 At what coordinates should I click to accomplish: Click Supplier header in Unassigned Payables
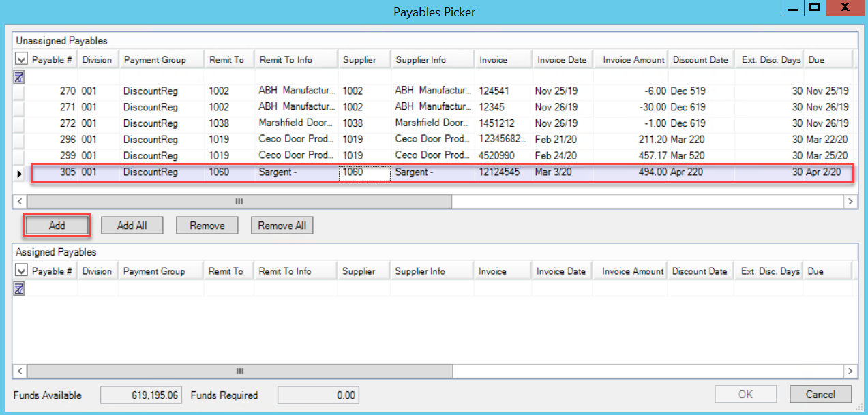tap(364, 59)
